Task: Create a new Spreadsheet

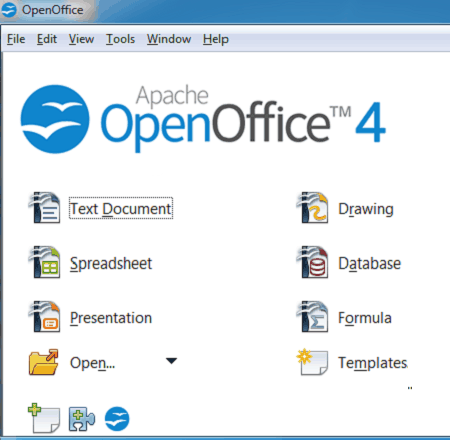Action: [111, 263]
